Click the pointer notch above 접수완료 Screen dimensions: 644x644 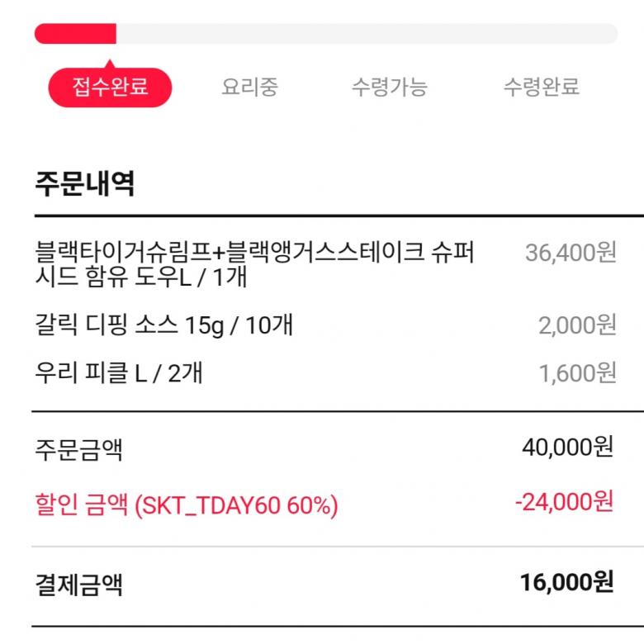[x=110, y=62]
